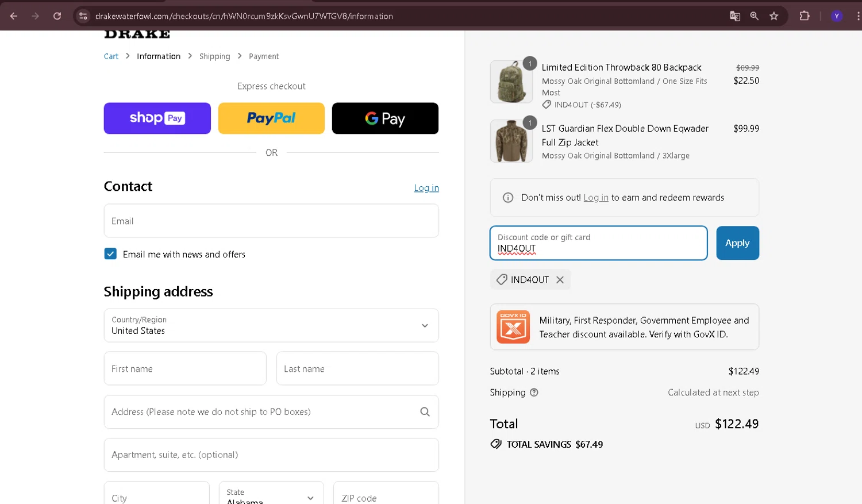
Task: Click the ZIP code field
Action: pyautogui.click(x=386, y=493)
